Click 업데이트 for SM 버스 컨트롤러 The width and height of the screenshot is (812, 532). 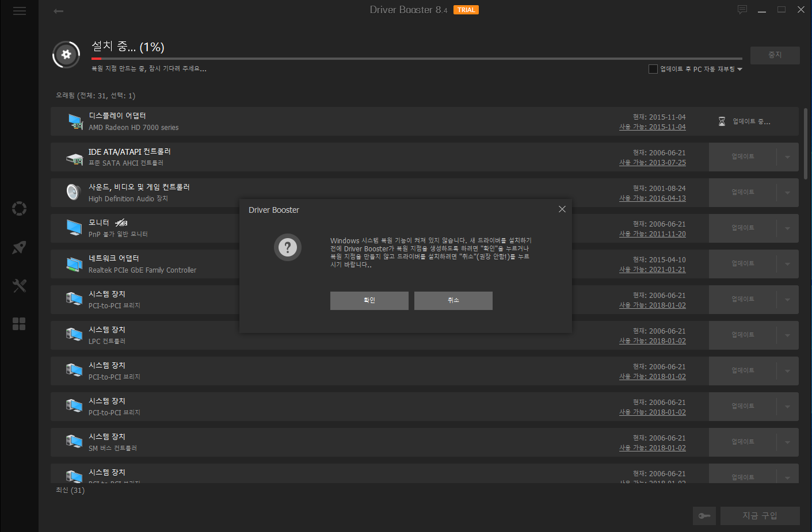tap(743, 442)
